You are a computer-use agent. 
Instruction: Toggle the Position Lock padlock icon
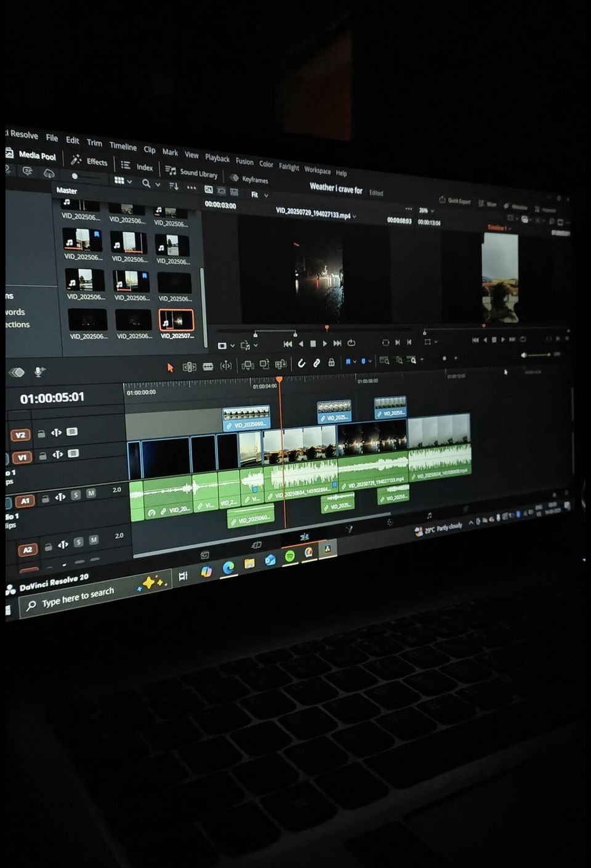pyautogui.click(x=331, y=362)
